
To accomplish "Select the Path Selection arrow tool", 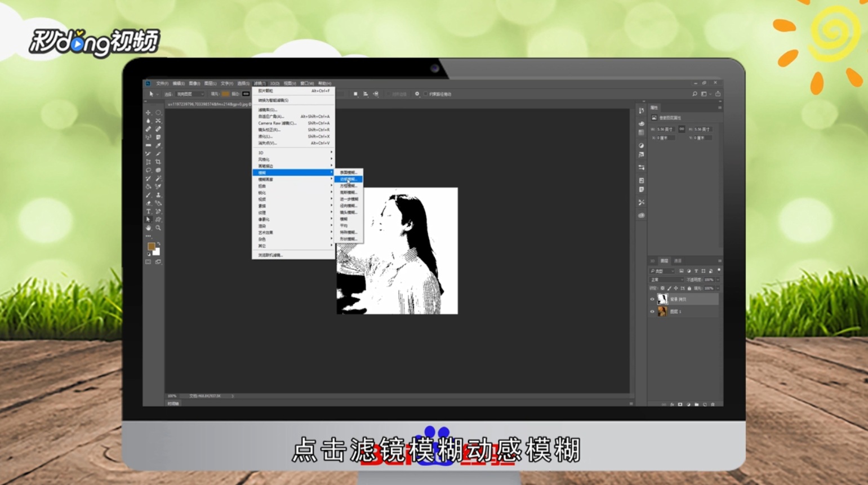I will [x=148, y=220].
